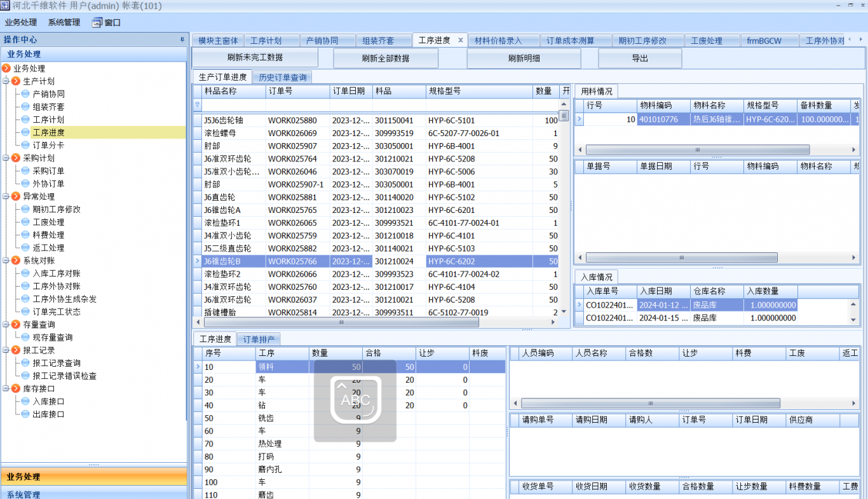Click orange arrow icon beside 存量查询
The width and height of the screenshot is (868, 499).
click(16, 325)
